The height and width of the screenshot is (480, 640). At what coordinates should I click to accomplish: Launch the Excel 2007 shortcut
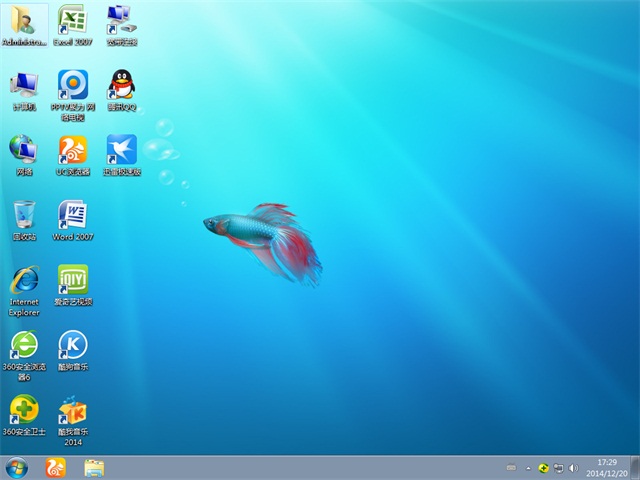(73, 25)
